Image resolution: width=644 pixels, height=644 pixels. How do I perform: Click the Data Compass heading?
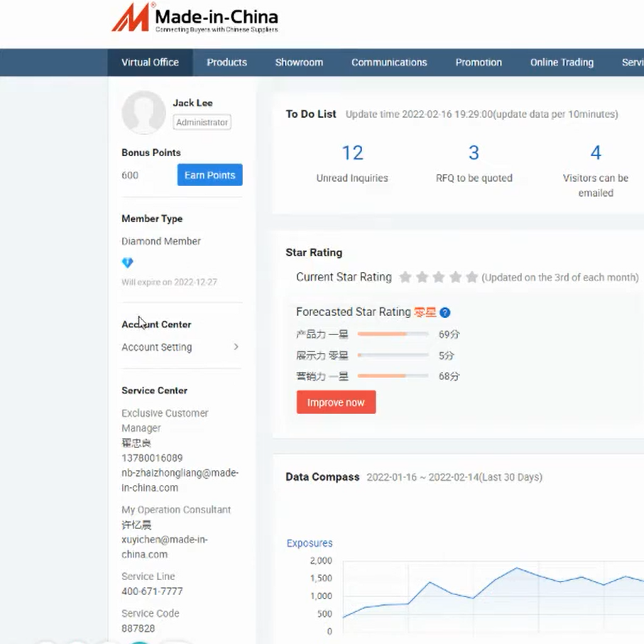322,477
